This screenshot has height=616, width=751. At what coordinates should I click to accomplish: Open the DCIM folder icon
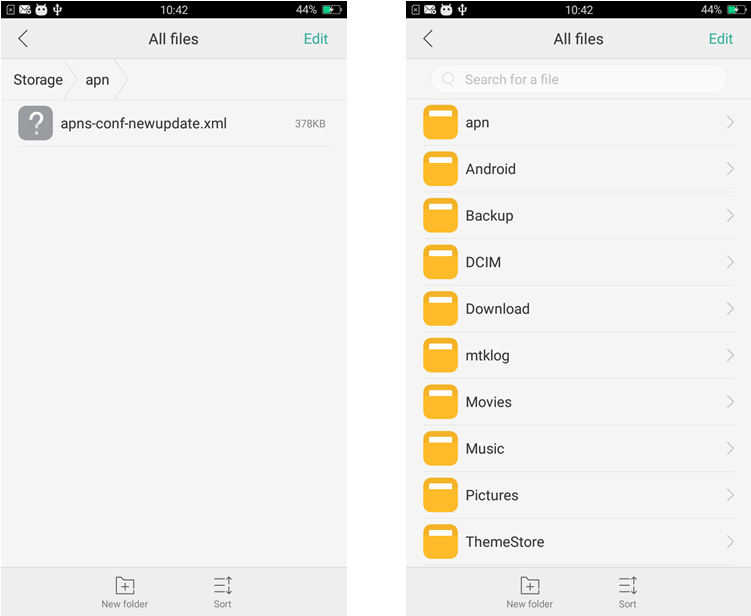pyautogui.click(x=440, y=262)
